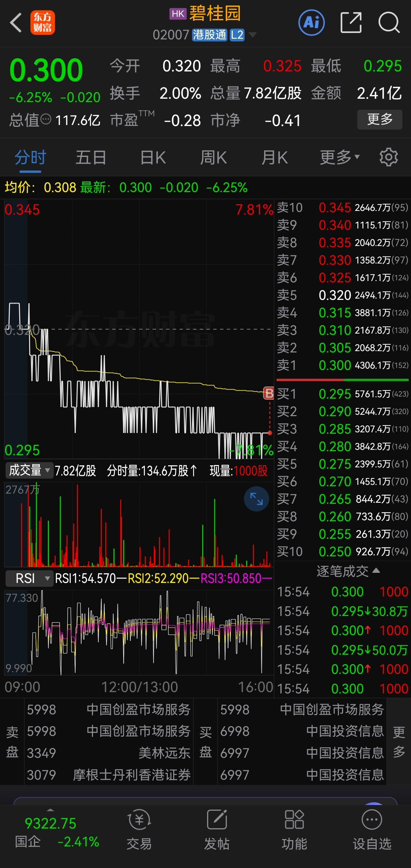Image resolution: width=411 pixels, height=868 pixels.
Task: Tap 更多 beside broker queue
Action: [399, 742]
